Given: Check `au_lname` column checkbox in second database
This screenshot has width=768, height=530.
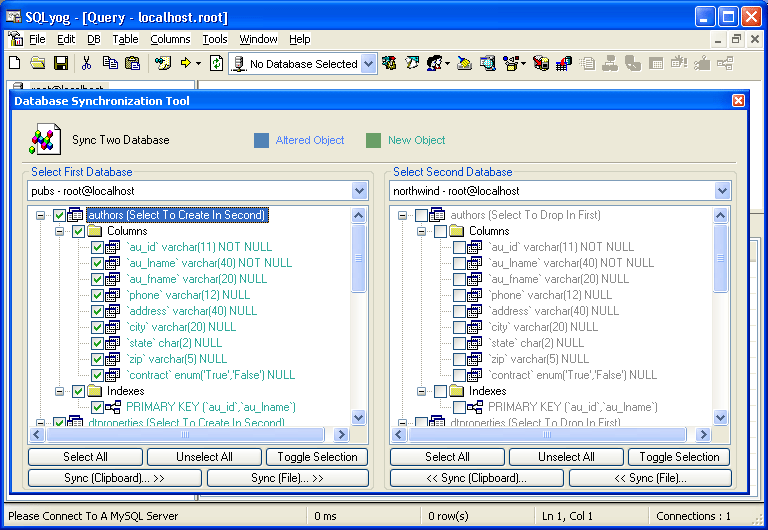Looking at the screenshot, I should pos(459,263).
